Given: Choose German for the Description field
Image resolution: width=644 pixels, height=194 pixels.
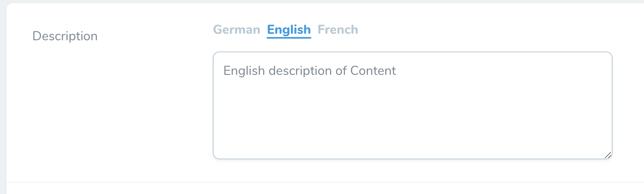Looking at the screenshot, I should [x=237, y=30].
